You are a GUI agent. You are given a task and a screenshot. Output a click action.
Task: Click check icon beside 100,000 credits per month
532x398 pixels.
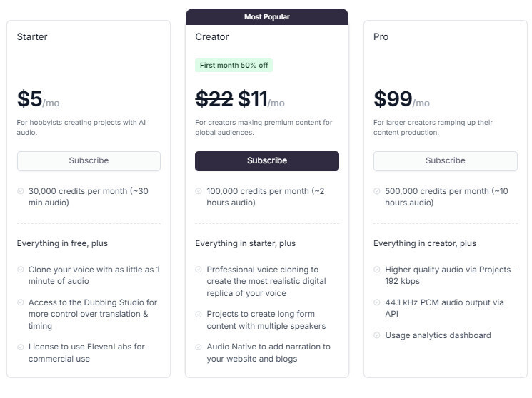[x=199, y=191]
